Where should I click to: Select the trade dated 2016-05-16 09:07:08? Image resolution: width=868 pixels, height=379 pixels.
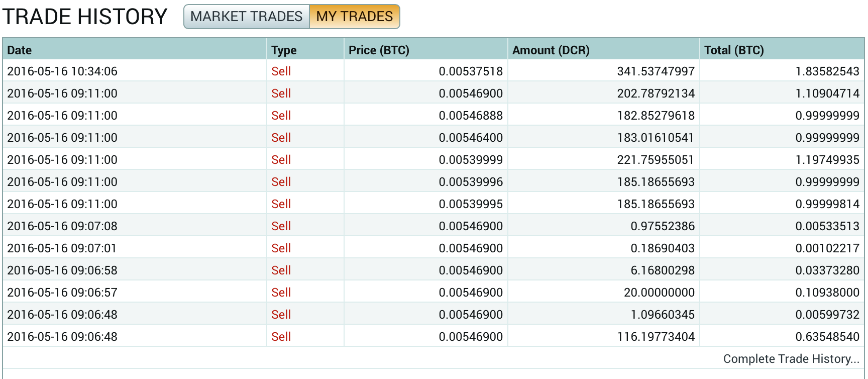pyautogui.click(x=62, y=226)
